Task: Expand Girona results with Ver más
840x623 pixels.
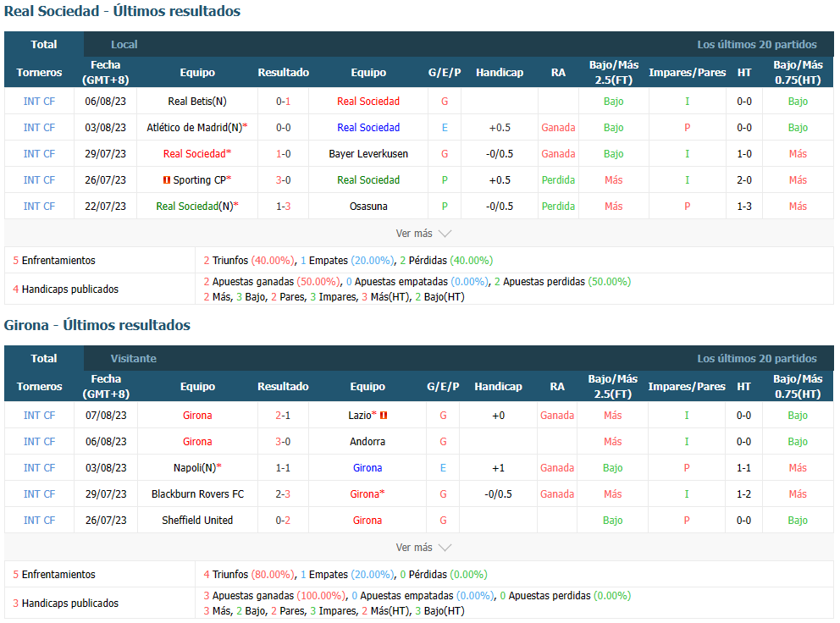Action: point(423,548)
